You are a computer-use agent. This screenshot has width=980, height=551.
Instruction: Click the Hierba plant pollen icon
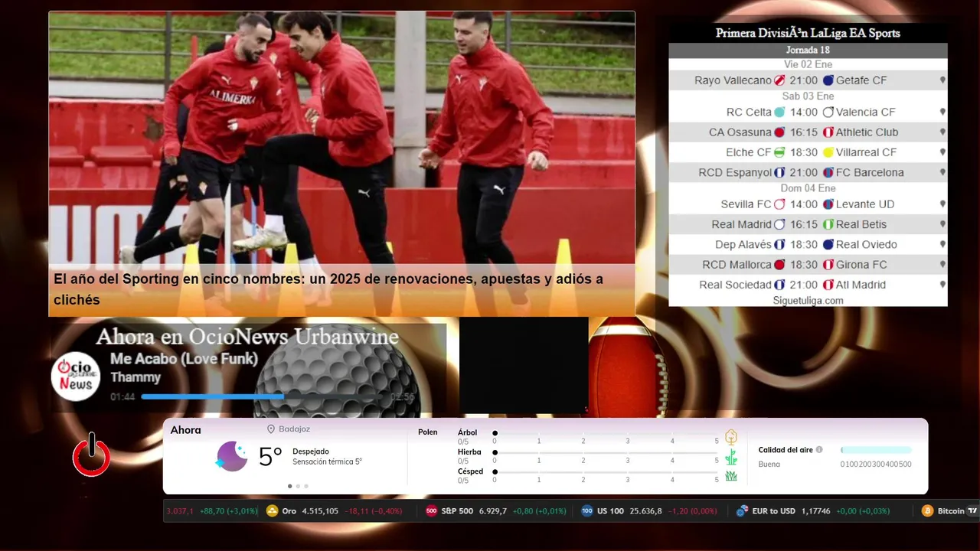pyautogui.click(x=731, y=457)
